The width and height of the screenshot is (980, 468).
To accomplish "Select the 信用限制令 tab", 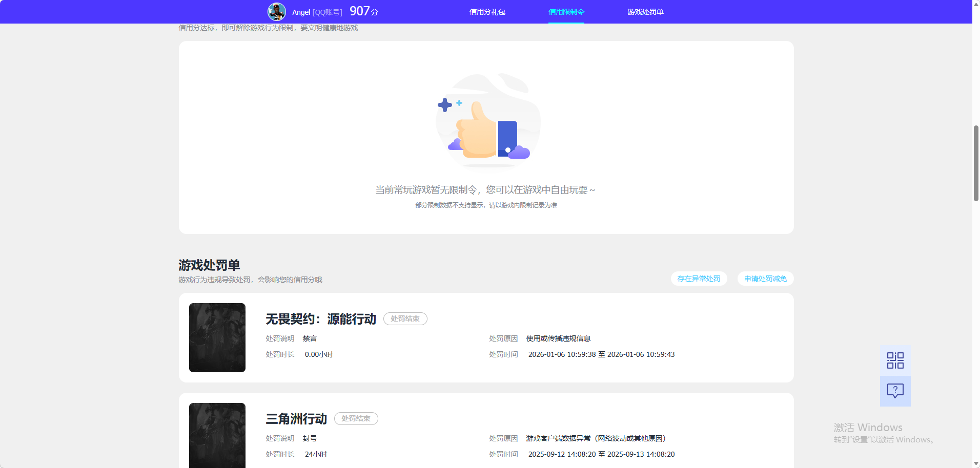I will [x=565, y=11].
